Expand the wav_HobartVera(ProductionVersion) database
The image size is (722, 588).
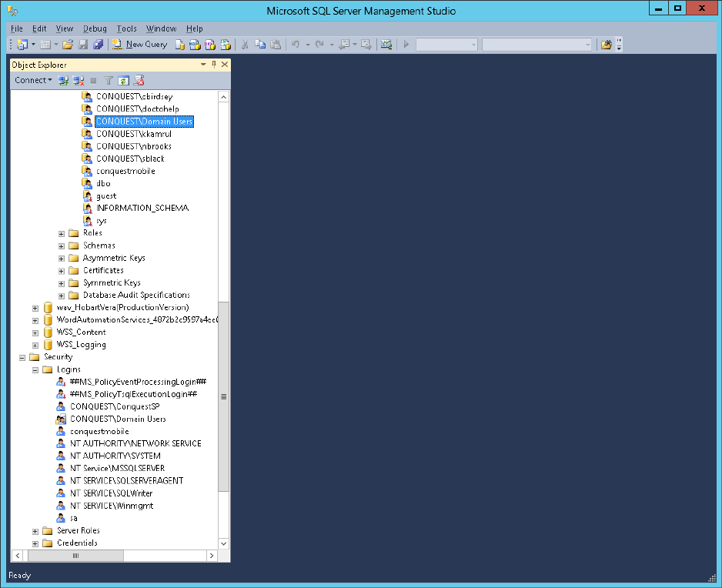[35, 308]
